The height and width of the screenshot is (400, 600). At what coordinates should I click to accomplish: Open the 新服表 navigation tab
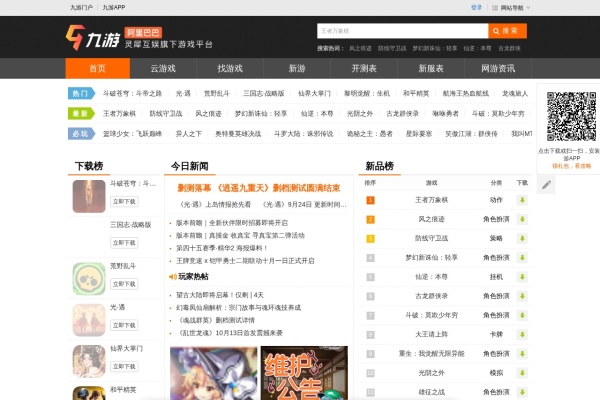431,69
